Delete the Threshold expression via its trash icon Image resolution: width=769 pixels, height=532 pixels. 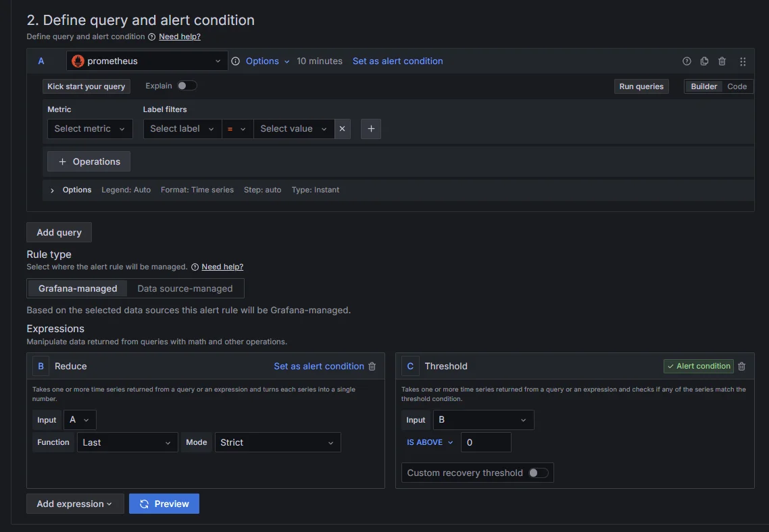click(x=741, y=366)
